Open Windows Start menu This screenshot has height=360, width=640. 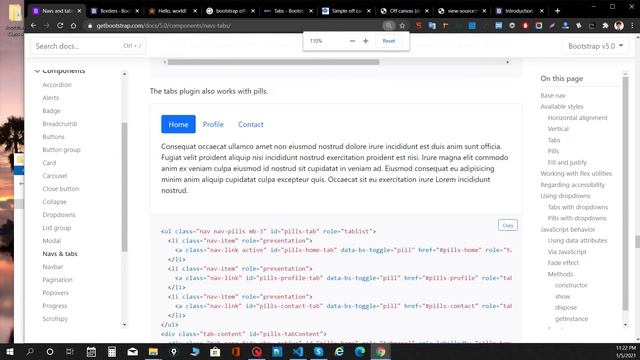coord(9,351)
